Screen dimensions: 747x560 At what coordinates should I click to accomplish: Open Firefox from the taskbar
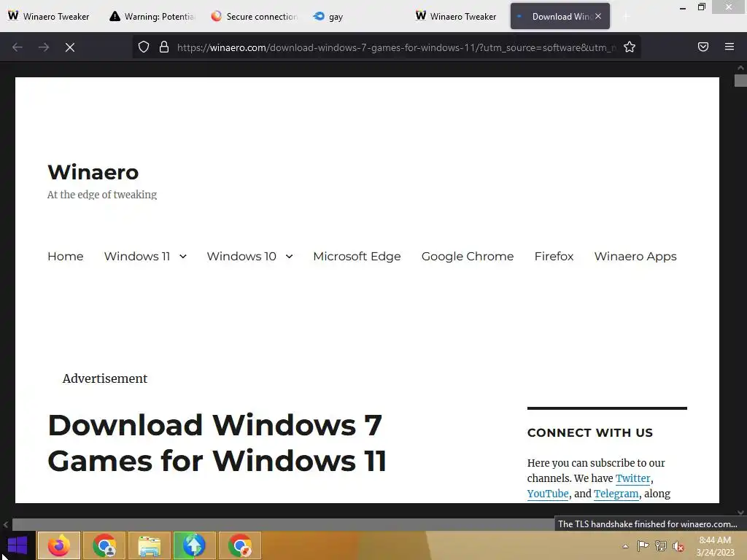point(58,545)
